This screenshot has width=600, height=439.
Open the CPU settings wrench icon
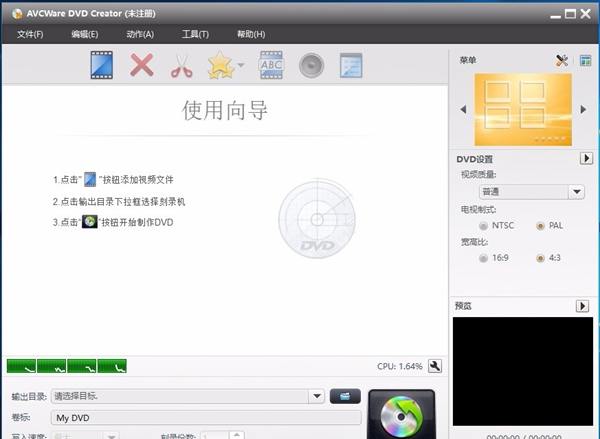click(x=435, y=366)
